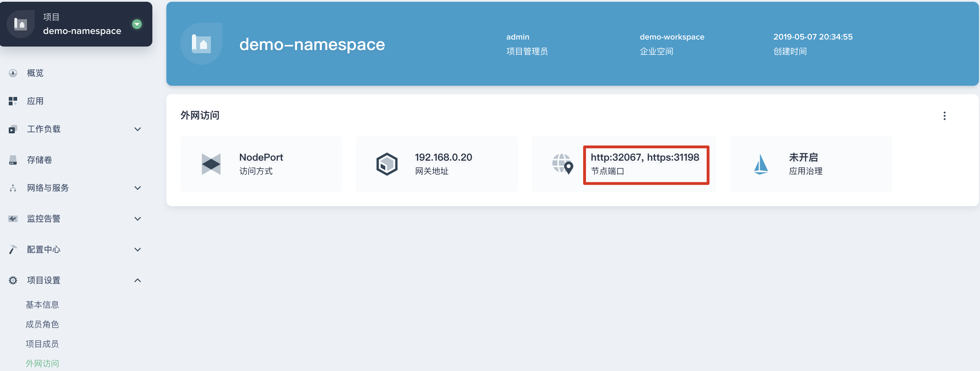Click the 外网访问 panel heading

tap(200, 115)
